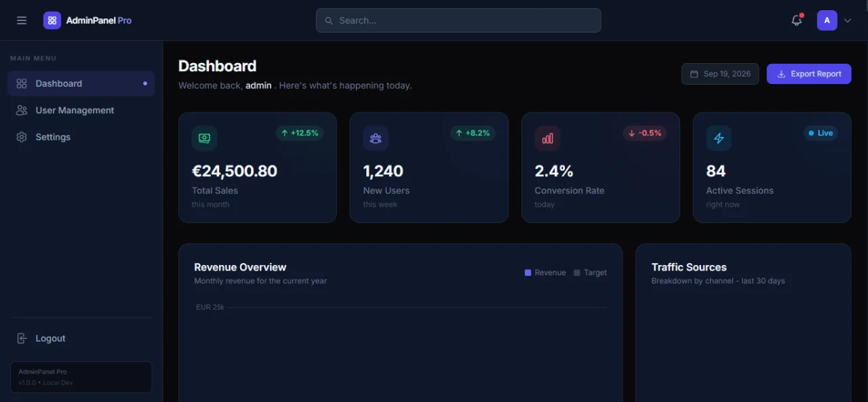Open the Sep 19, 2026 date picker
868x402 pixels.
[720, 74]
